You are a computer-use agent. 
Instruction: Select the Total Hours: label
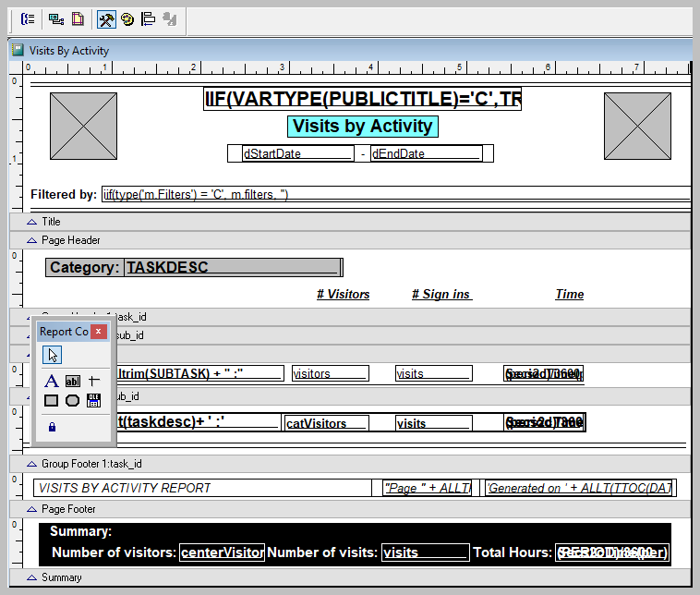pyautogui.click(x=513, y=552)
